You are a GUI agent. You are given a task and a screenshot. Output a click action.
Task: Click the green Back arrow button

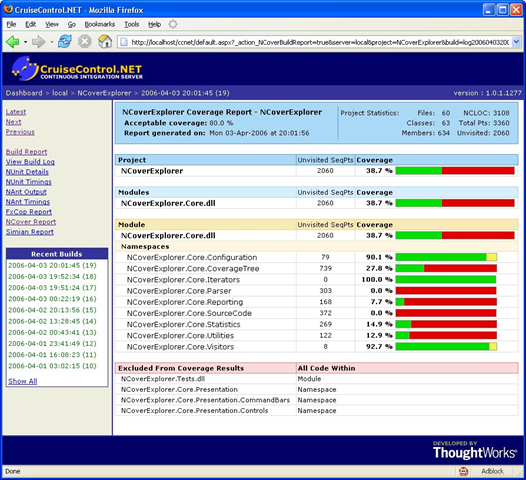pos(13,42)
